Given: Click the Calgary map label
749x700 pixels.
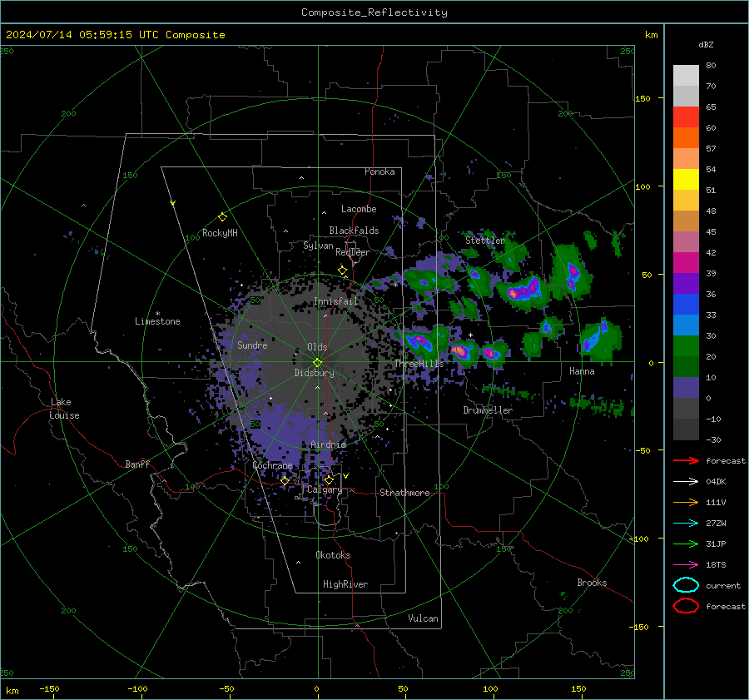Looking at the screenshot, I should (x=325, y=489).
